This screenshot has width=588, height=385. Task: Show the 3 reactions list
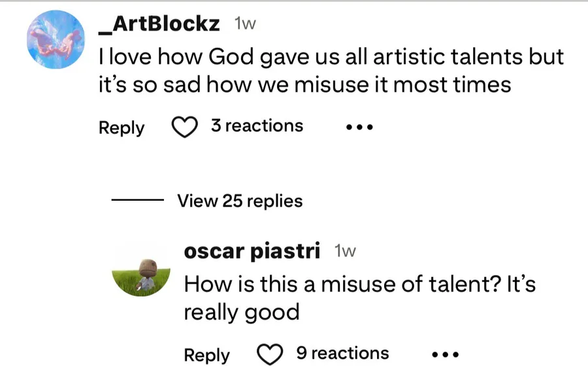[257, 126]
